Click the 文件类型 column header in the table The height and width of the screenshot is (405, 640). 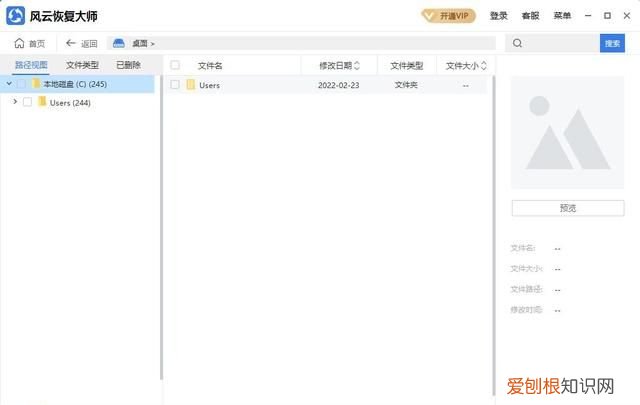407,65
